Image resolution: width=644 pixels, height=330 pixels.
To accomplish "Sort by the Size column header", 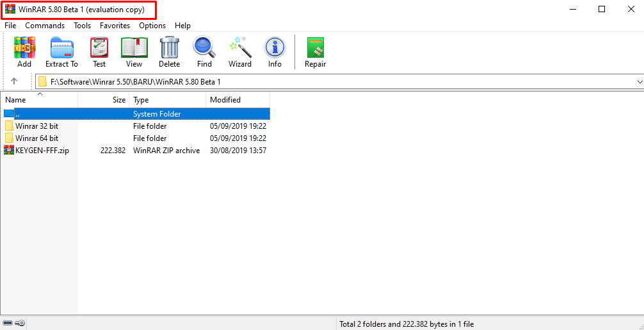I will [x=104, y=100].
